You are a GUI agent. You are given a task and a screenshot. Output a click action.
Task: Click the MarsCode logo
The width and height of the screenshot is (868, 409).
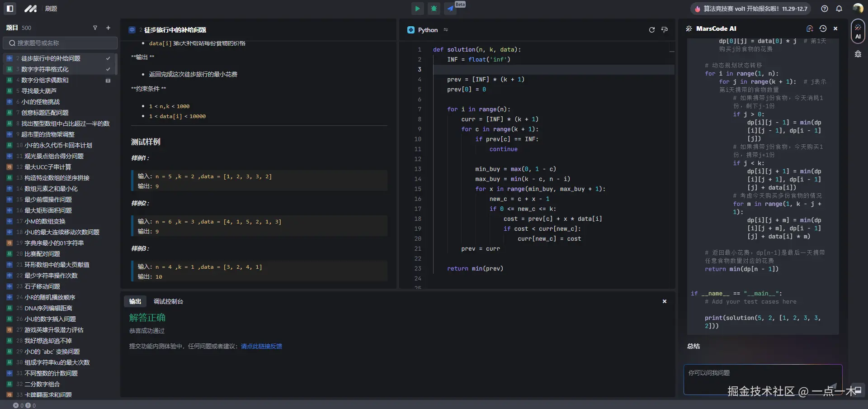pos(30,9)
